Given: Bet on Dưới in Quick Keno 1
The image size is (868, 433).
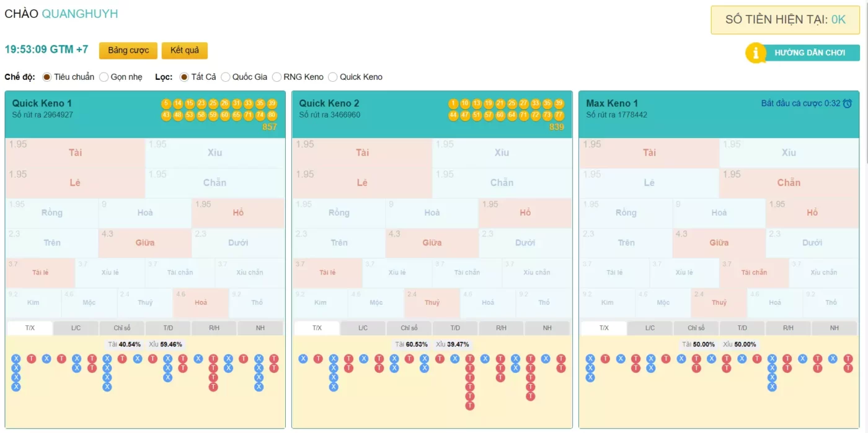Looking at the screenshot, I should click(238, 242).
